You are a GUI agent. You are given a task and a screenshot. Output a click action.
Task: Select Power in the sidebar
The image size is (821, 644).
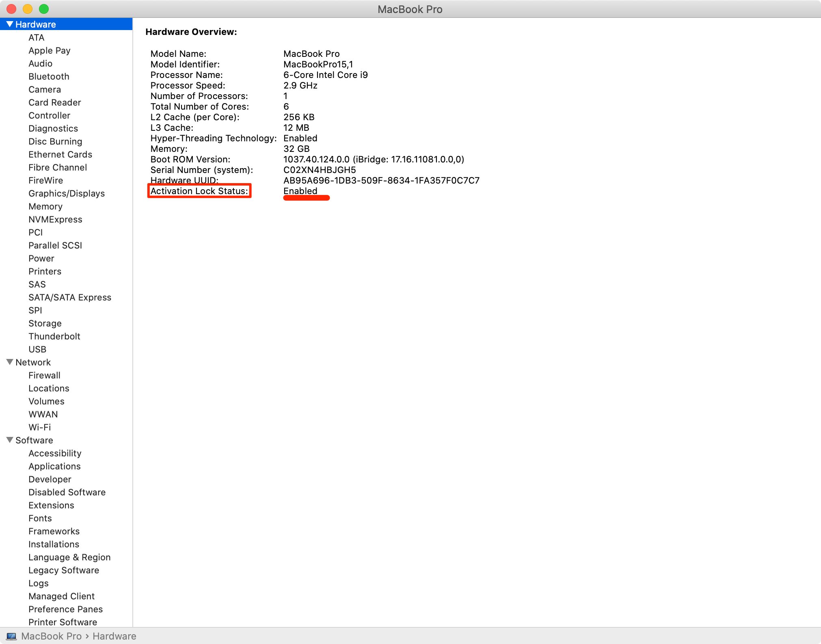pos(41,258)
